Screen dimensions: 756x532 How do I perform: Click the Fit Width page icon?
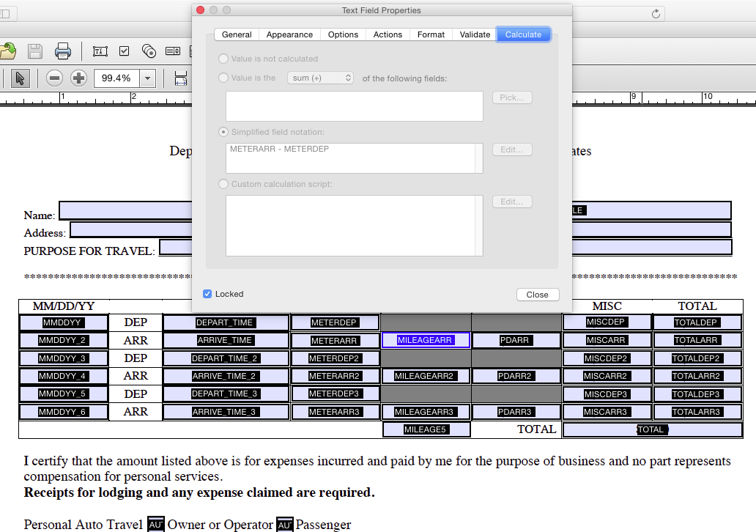181,78
